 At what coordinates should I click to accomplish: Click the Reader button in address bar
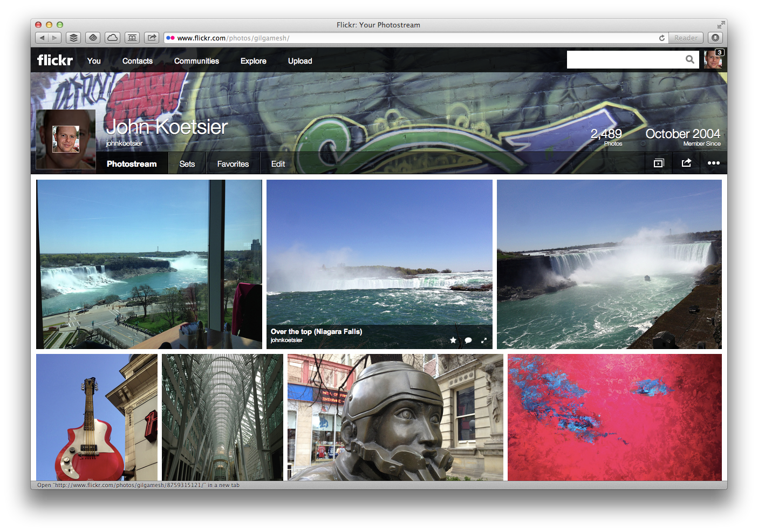[x=686, y=38]
